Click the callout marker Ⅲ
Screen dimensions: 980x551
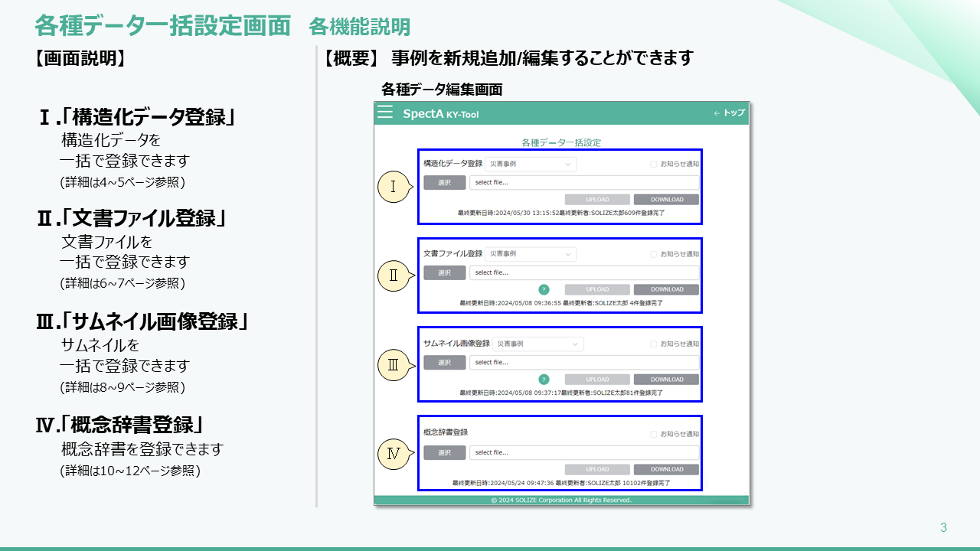(394, 365)
